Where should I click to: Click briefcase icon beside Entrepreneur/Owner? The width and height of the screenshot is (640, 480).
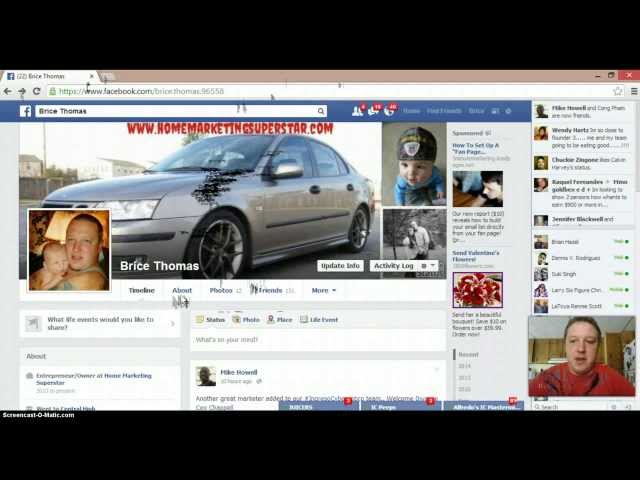(x=29, y=376)
